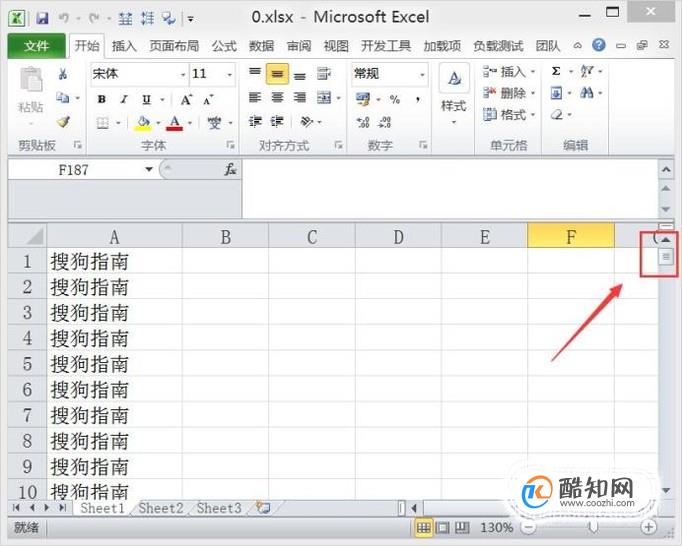Viewport: 682px width, 546px height.
Task: Click Sort and Filter icon
Action: point(587,71)
